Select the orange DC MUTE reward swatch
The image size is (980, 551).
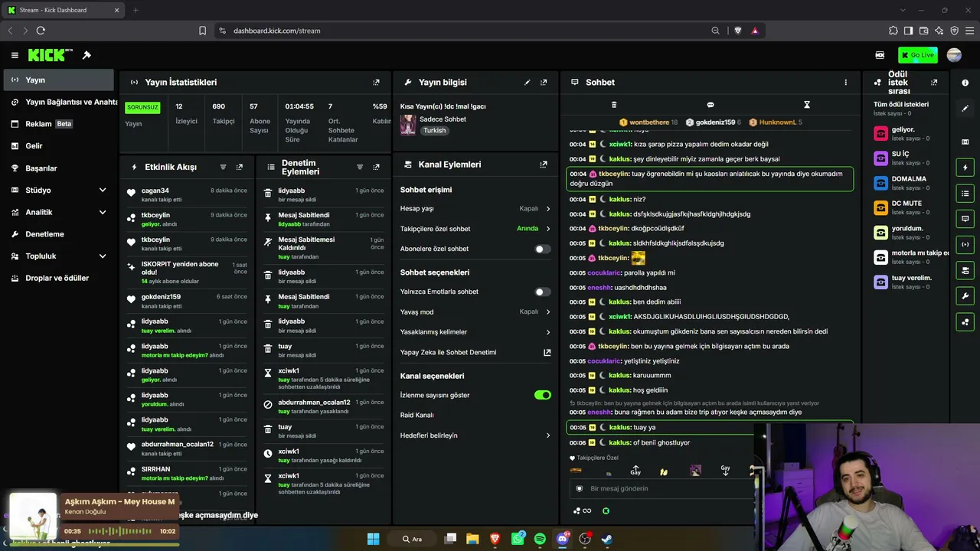tap(881, 207)
